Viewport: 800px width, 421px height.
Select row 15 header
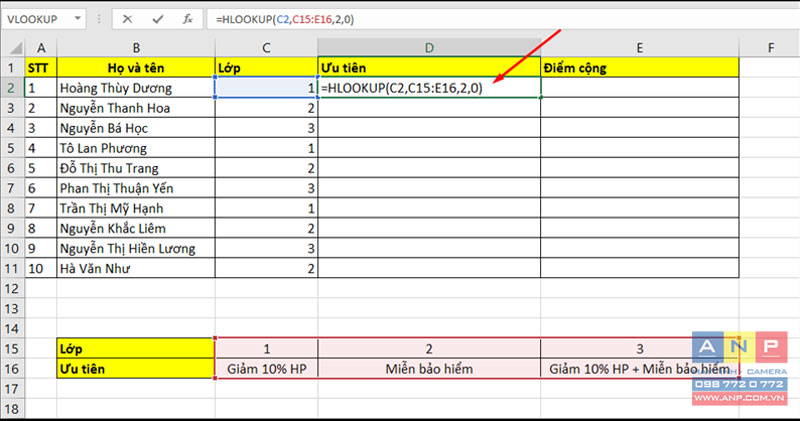[x=12, y=349]
